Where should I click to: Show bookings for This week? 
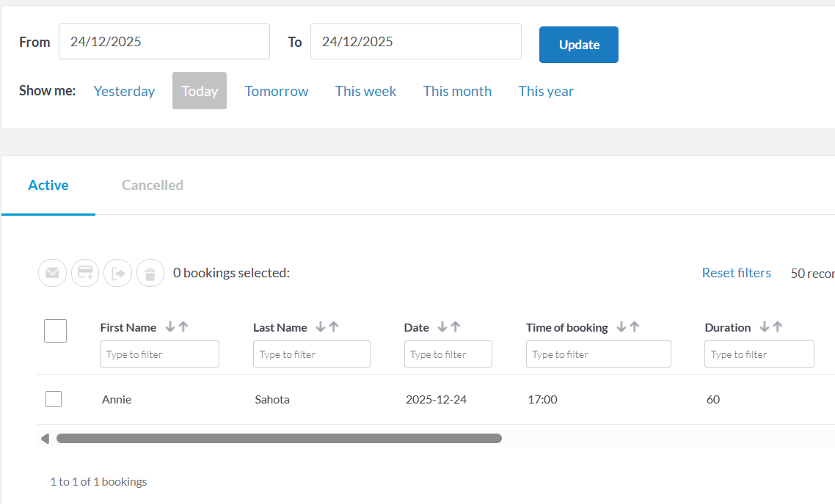click(x=365, y=91)
